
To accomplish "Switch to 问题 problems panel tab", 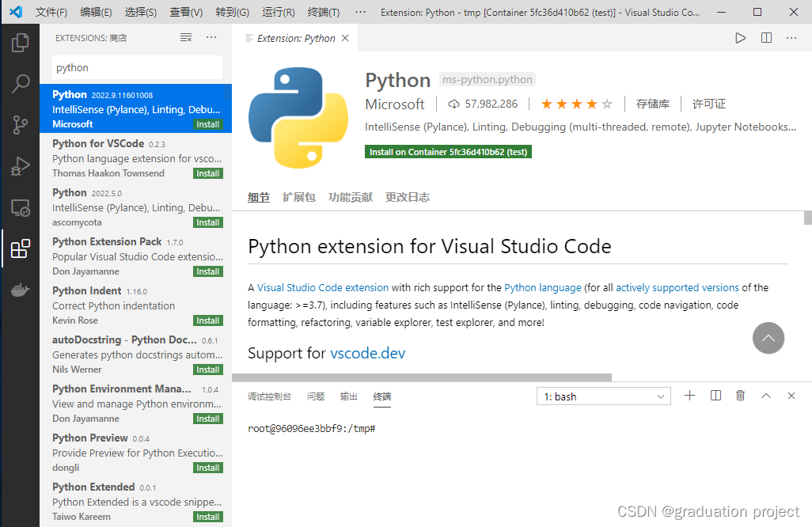I will pyautogui.click(x=315, y=396).
